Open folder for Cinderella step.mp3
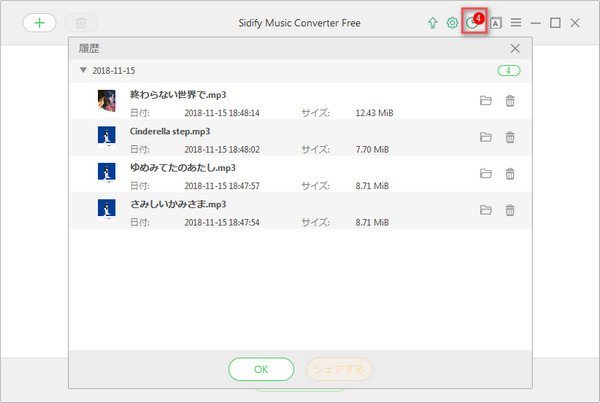 [486, 137]
